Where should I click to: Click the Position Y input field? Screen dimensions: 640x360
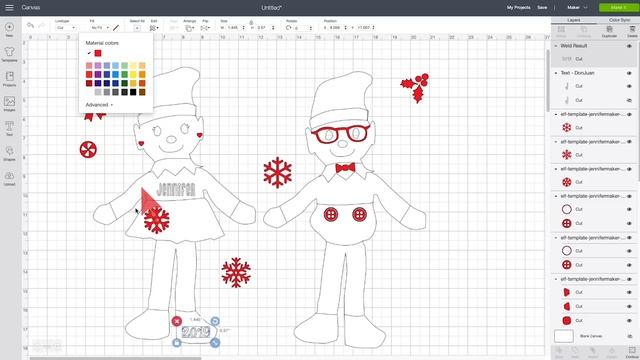[x=364, y=28]
